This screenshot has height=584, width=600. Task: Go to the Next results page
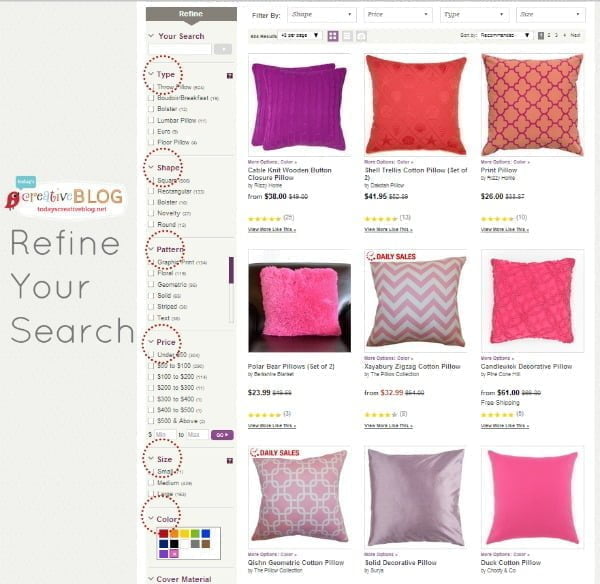(x=575, y=35)
